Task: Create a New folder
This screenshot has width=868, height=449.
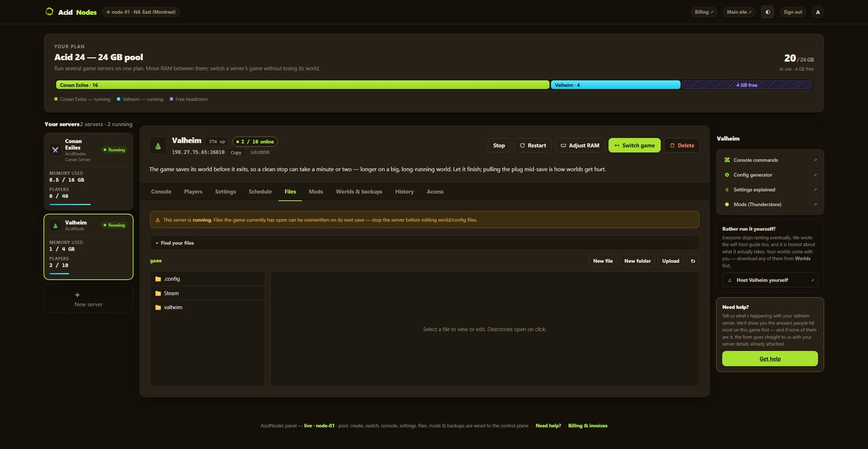Action: click(637, 261)
